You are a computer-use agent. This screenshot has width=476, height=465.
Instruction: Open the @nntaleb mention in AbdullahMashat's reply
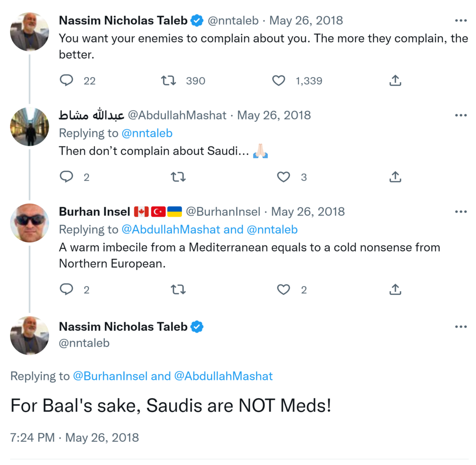(x=147, y=133)
